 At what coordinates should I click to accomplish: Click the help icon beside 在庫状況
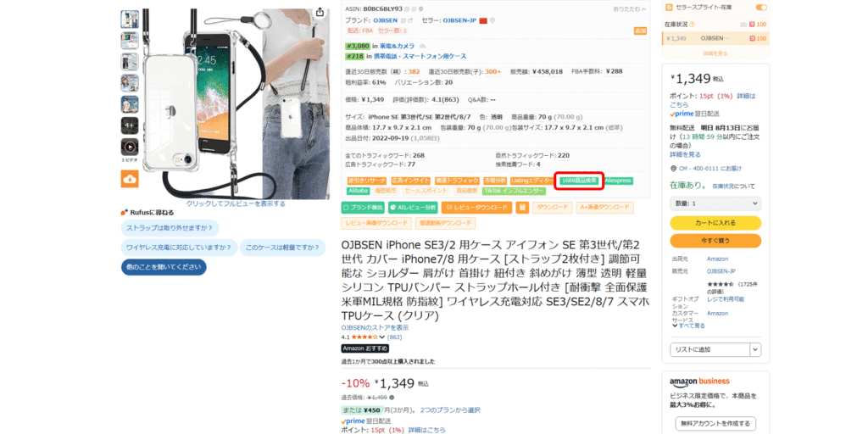[x=692, y=25]
